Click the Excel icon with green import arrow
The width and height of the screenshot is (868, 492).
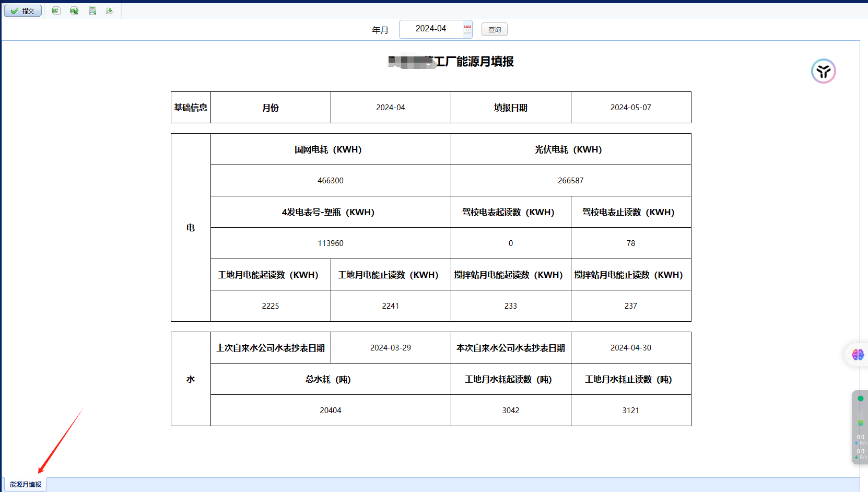click(x=74, y=10)
